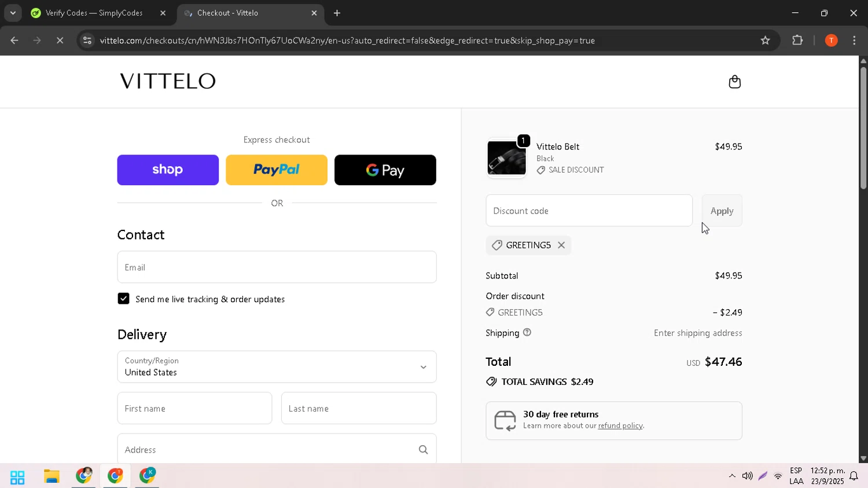Open the notifications bell in taskbar

854,476
